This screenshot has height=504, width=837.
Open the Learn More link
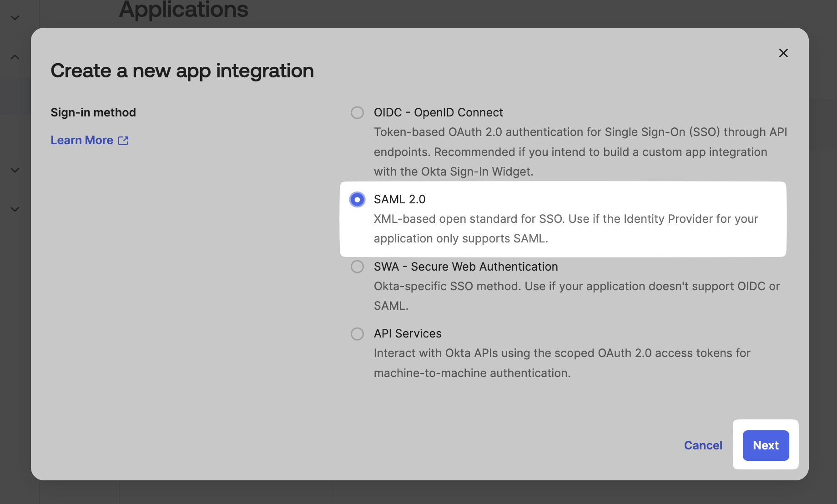pos(82,140)
